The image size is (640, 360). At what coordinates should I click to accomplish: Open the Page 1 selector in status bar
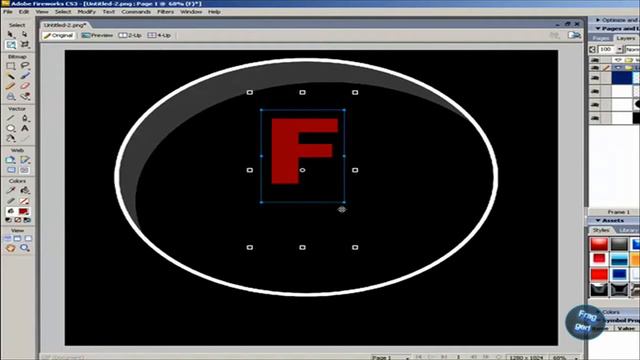(x=391, y=357)
